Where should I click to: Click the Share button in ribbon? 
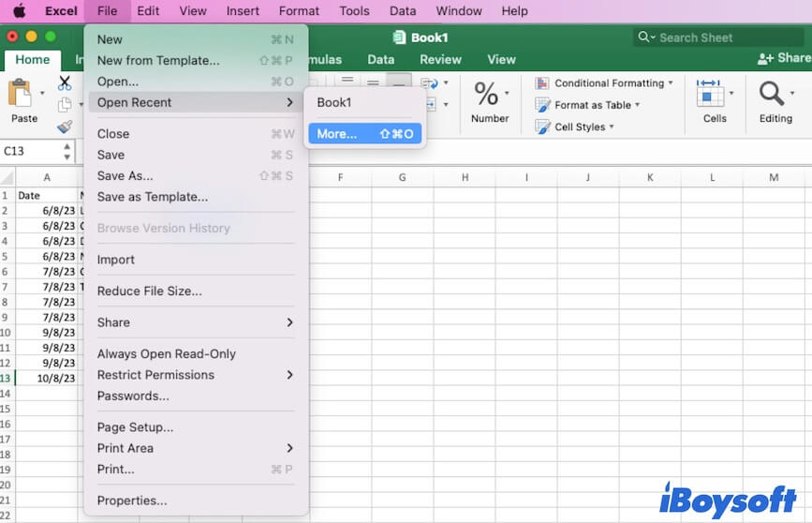coord(785,58)
